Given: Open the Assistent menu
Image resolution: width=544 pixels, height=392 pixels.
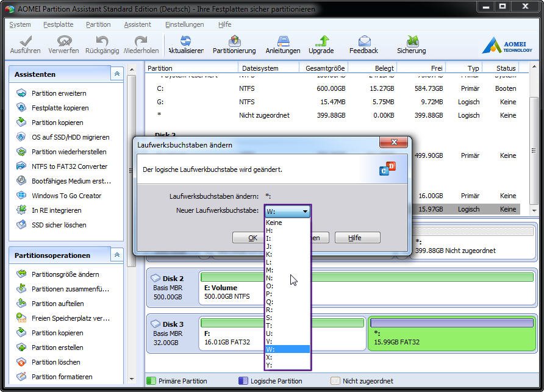Looking at the screenshot, I should 137,24.
